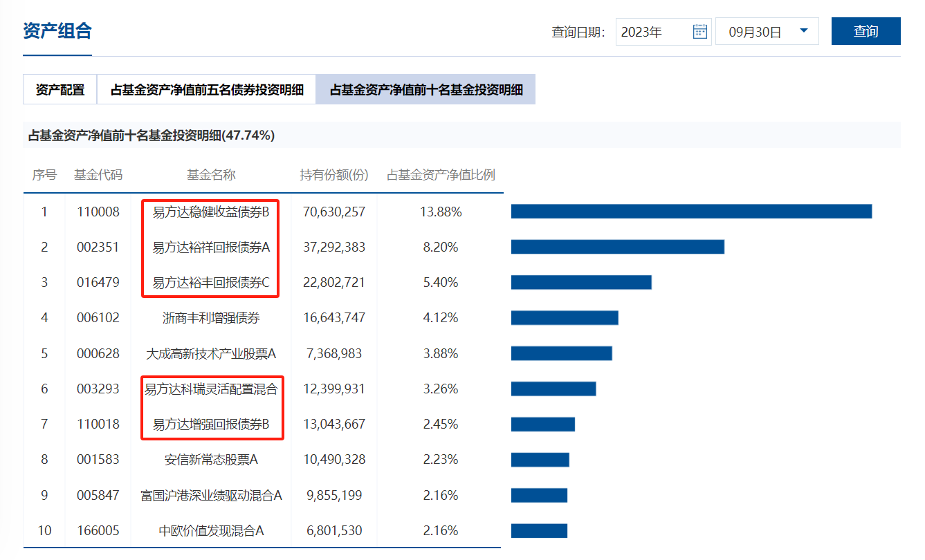Click the 8.20% proportion bar
This screenshot has width=925, height=560.
pos(618,247)
